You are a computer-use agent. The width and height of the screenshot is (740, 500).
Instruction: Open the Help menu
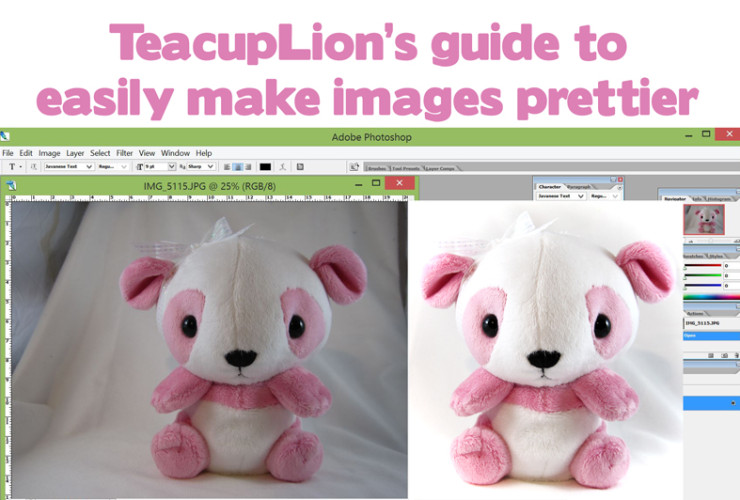(204, 153)
